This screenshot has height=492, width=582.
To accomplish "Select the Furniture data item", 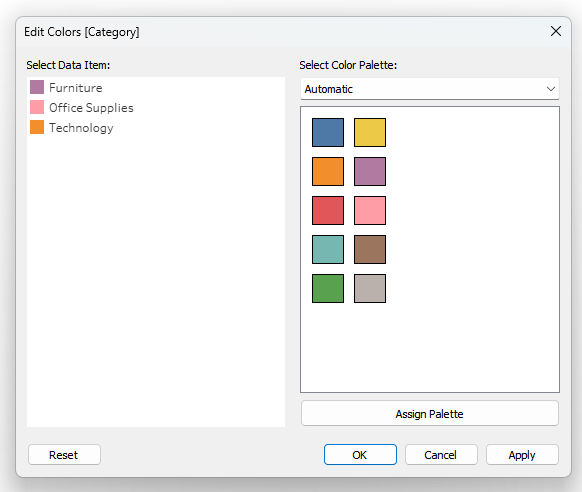I will click(66, 88).
